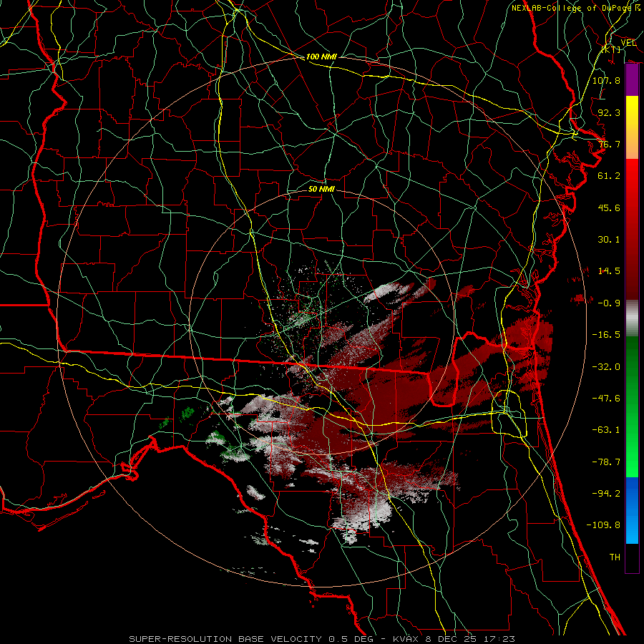Click the green segment of velocity color bar
Image resolution: width=644 pixels, height=644 pixels.
[632, 406]
